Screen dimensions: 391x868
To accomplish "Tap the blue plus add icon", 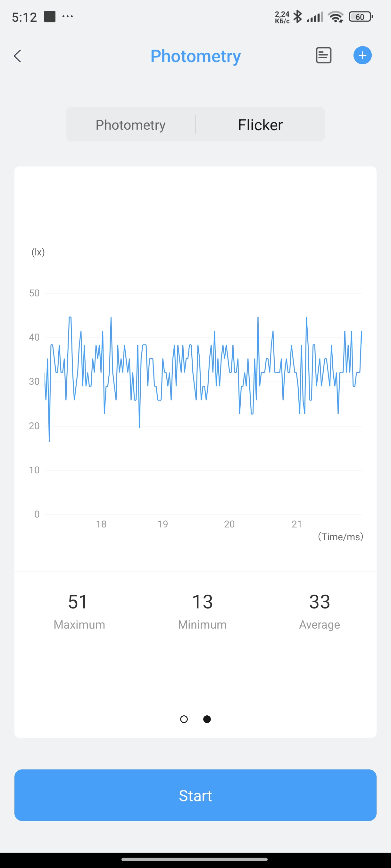I will pyautogui.click(x=362, y=55).
